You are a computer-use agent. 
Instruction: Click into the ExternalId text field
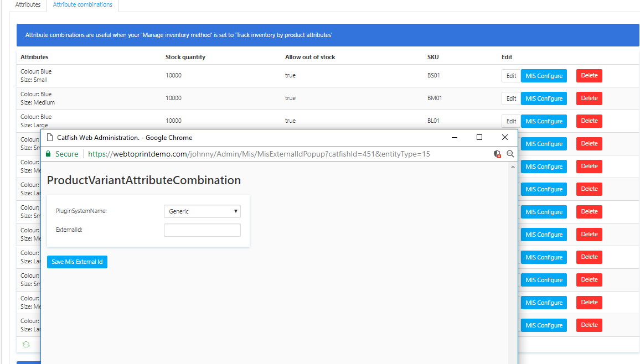202,230
